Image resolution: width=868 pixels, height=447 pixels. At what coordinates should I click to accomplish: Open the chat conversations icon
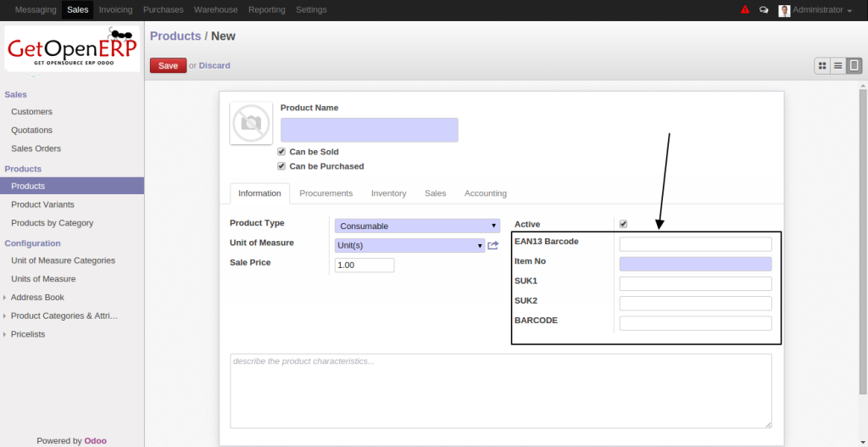764,10
